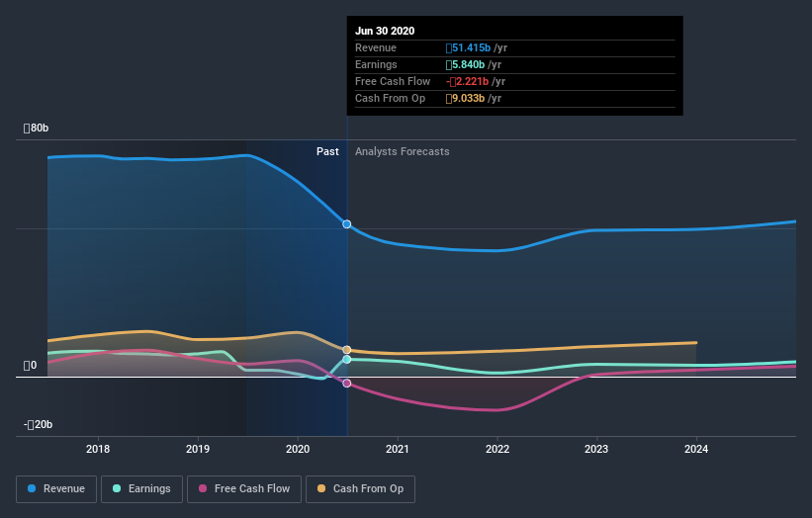
Task: Click the blue Revenue data point marker
Action: tap(347, 224)
